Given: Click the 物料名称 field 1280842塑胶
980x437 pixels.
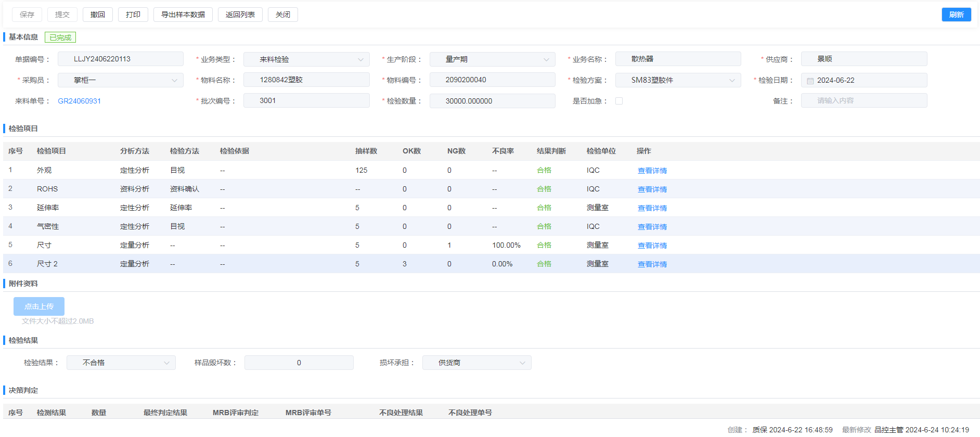Looking at the screenshot, I should coord(306,80).
